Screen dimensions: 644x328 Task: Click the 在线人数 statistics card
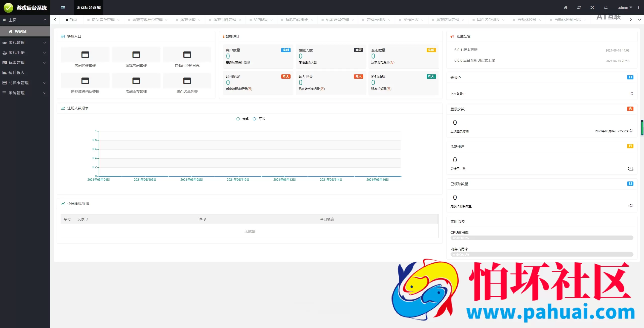point(331,57)
